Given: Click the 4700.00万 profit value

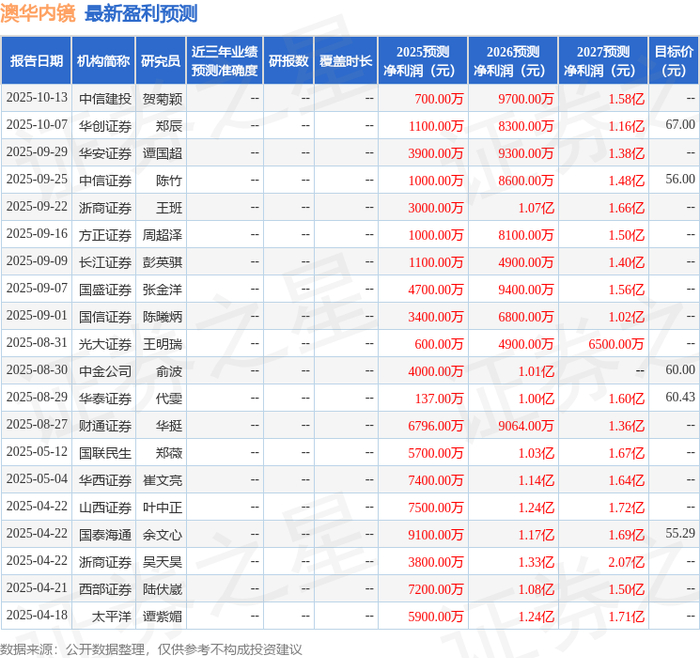Looking at the screenshot, I should pyautogui.click(x=436, y=289).
